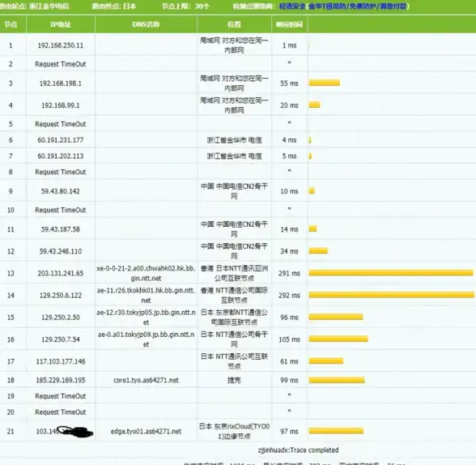Click the 位置 column header
The height and width of the screenshot is (465, 476).
point(234,24)
